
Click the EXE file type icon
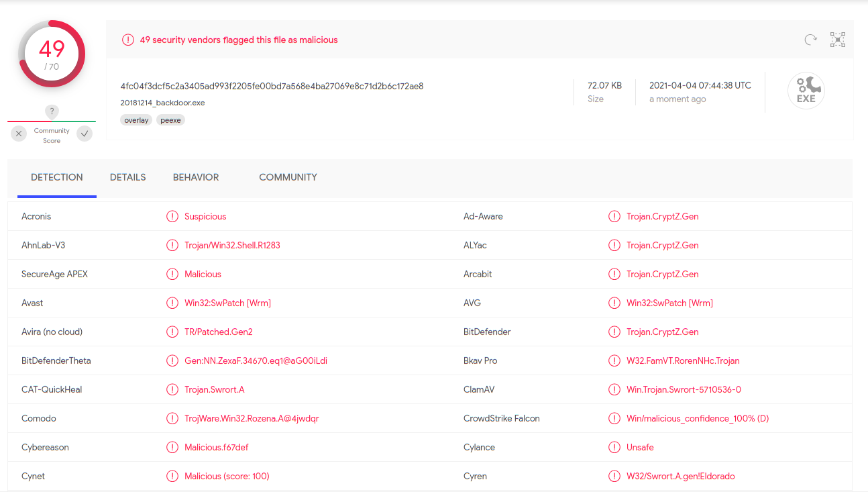click(806, 91)
